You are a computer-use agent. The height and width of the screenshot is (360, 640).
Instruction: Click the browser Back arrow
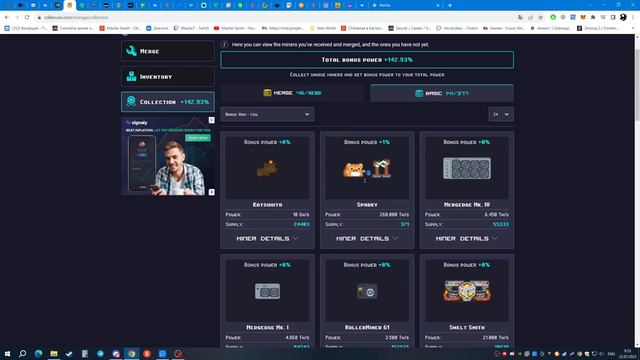coord(7,17)
